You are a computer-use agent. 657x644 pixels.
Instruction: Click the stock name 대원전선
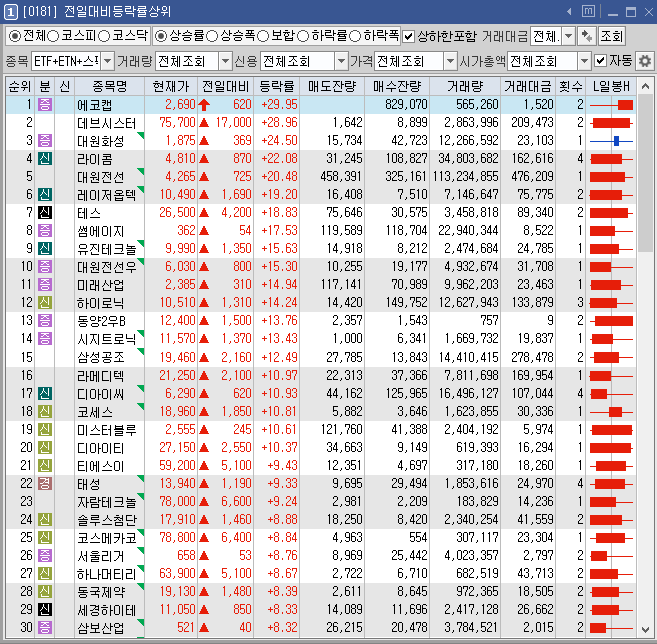101,177
